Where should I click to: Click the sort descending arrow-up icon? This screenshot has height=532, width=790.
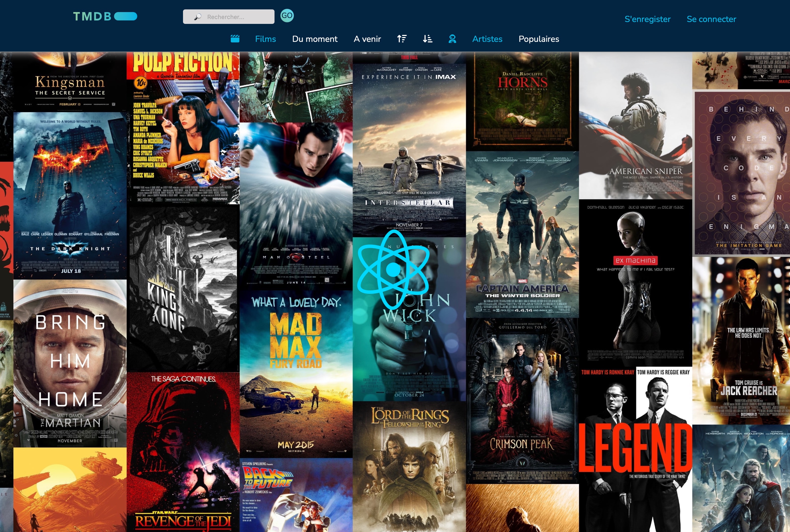(x=402, y=39)
